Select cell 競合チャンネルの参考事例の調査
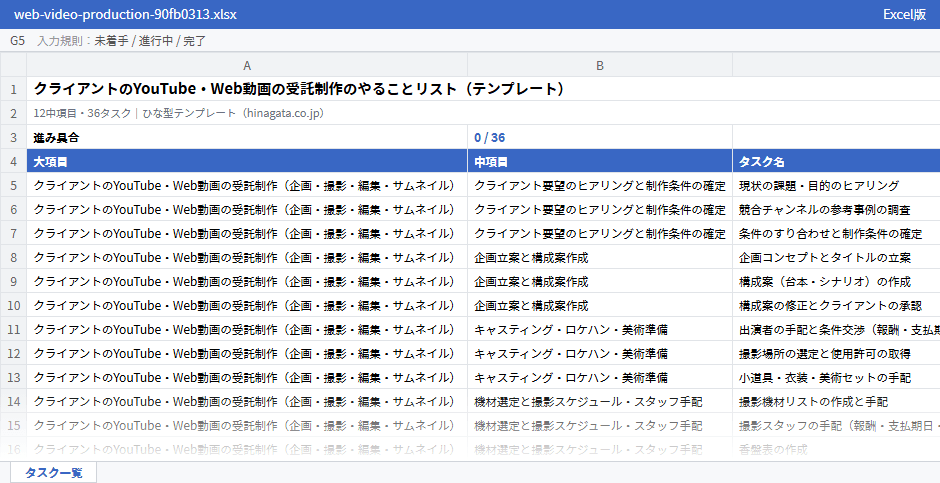 (836, 209)
